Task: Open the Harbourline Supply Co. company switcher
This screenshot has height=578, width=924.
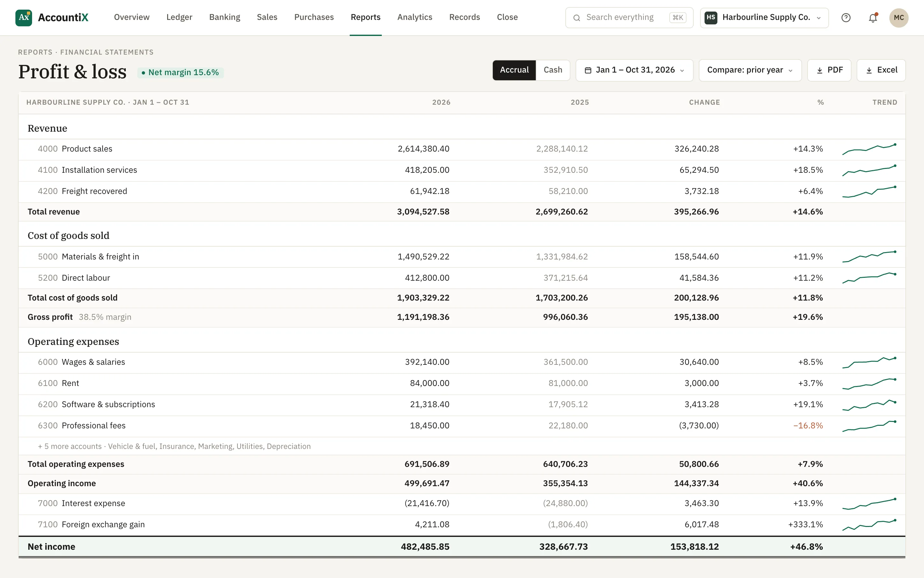Action: (x=764, y=18)
